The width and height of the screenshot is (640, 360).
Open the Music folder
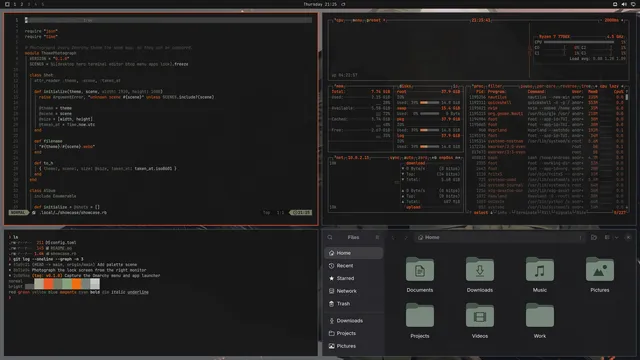point(540,274)
